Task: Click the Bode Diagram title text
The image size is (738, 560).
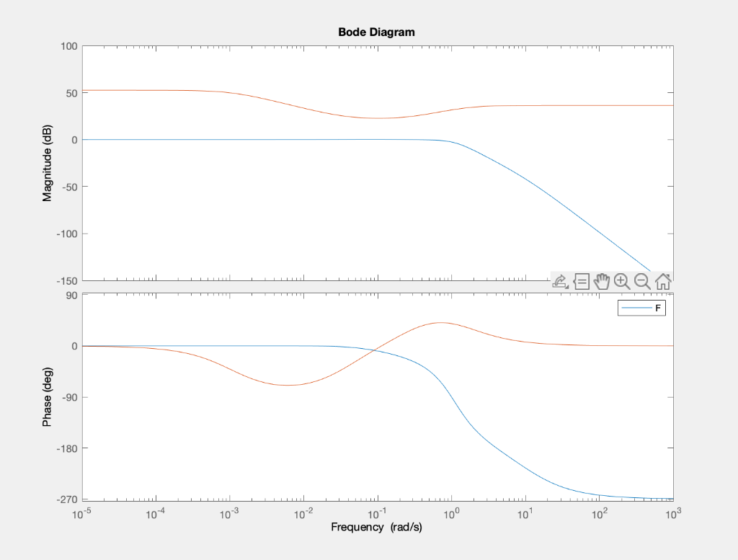Action: coord(376,32)
